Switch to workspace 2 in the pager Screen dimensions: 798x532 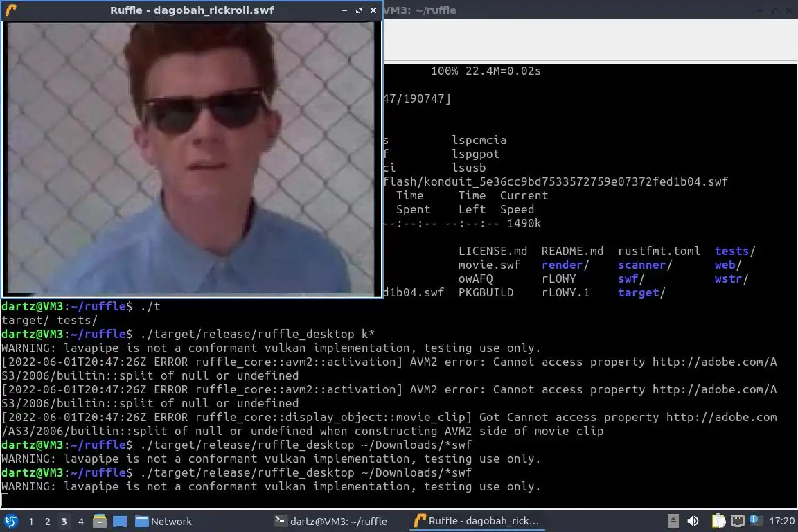point(47,522)
